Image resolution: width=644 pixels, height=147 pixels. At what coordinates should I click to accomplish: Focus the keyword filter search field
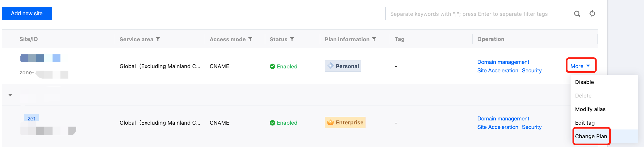[477, 14]
